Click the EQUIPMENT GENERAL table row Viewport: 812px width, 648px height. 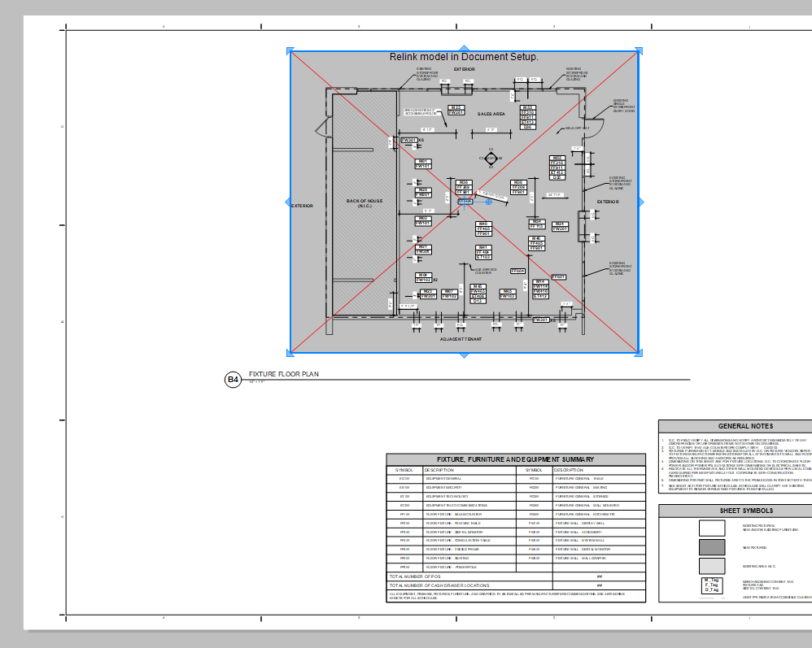click(451, 479)
